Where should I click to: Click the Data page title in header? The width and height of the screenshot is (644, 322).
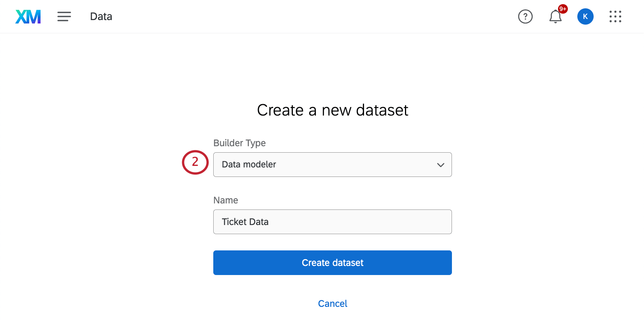(101, 17)
